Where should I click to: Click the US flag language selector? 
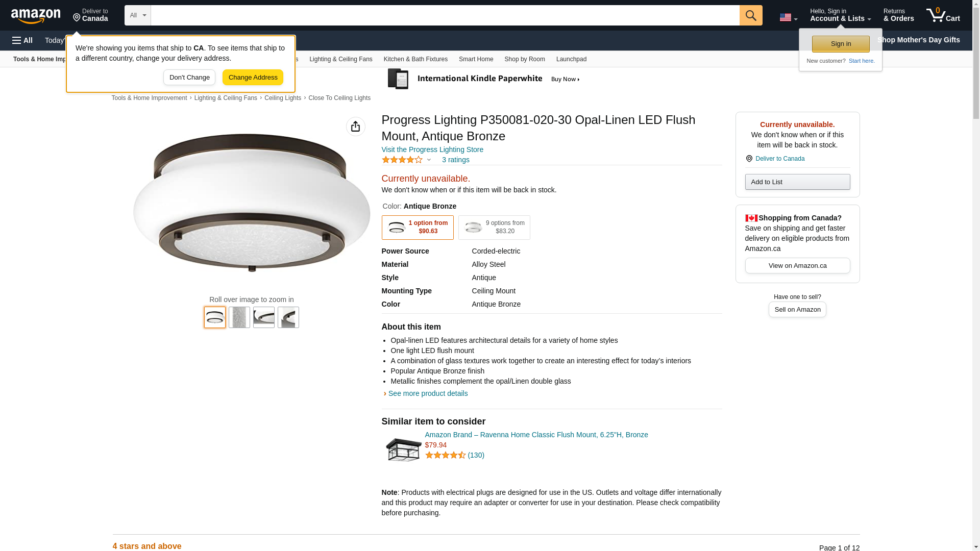pos(788,17)
